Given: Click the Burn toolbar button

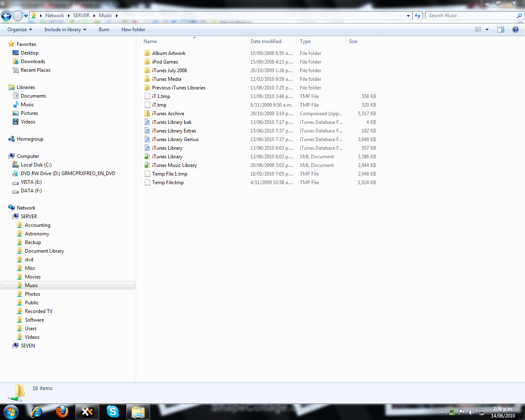Looking at the screenshot, I should point(104,30).
